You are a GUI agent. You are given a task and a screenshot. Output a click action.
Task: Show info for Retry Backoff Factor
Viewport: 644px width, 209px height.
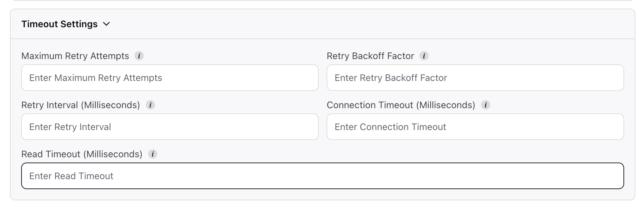pyautogui.click(x=424, y=56)
